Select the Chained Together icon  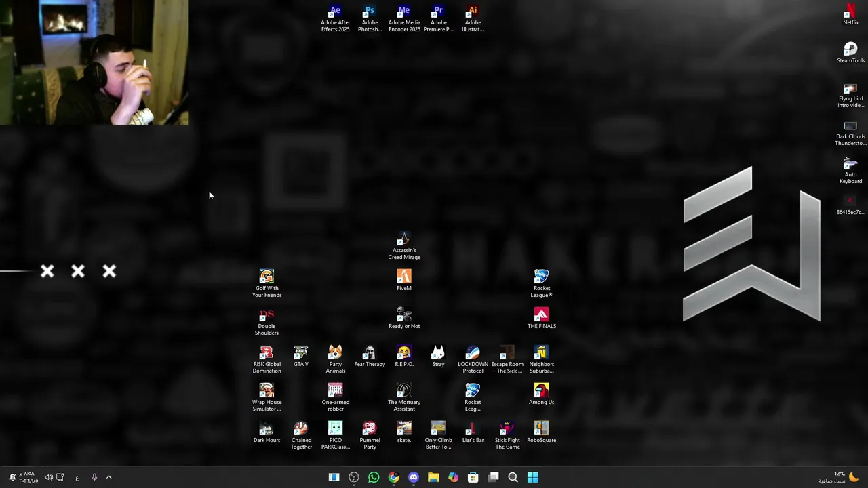(x=301, y=436)
